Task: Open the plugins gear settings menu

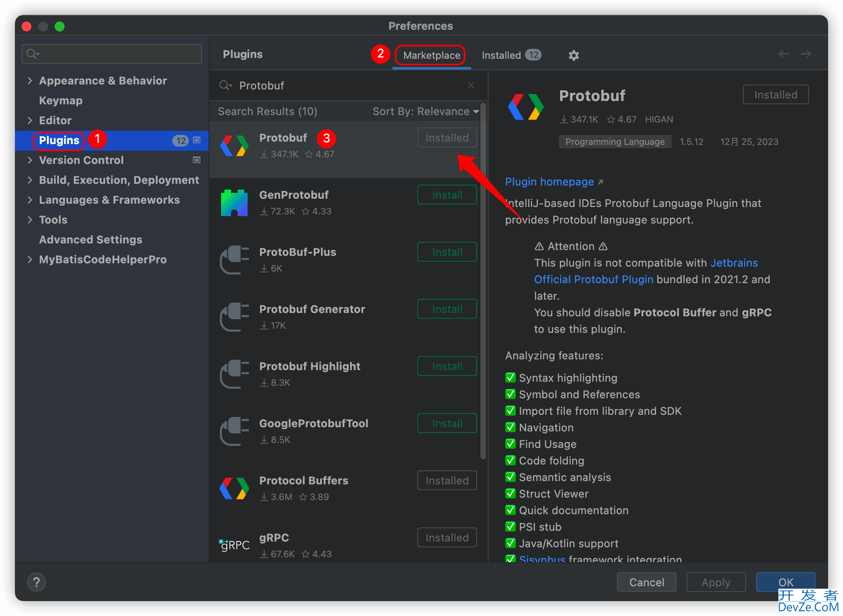Action: [573, 55]
